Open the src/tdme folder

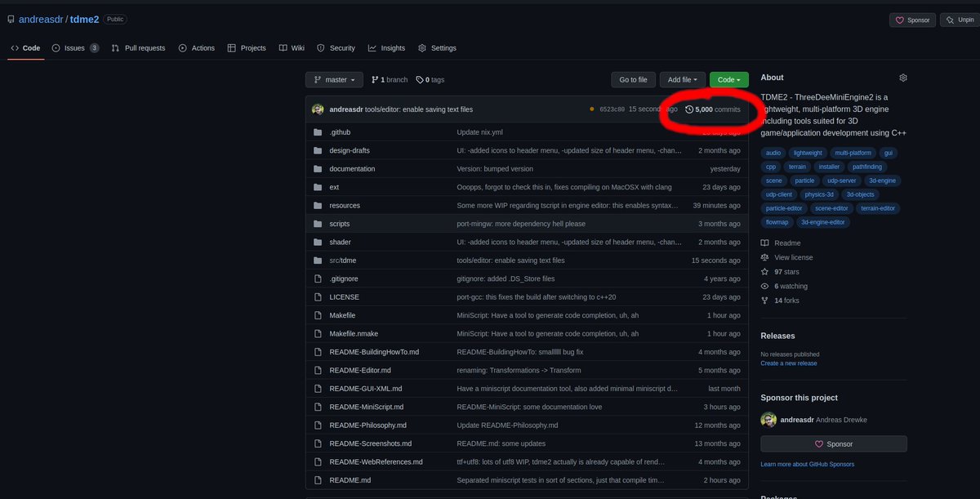[x=343, y=261]
